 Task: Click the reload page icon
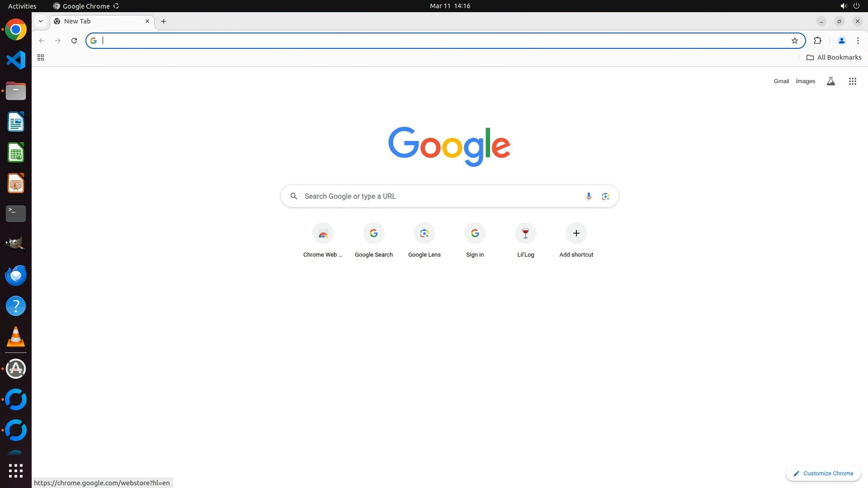[x=74, y=41]
